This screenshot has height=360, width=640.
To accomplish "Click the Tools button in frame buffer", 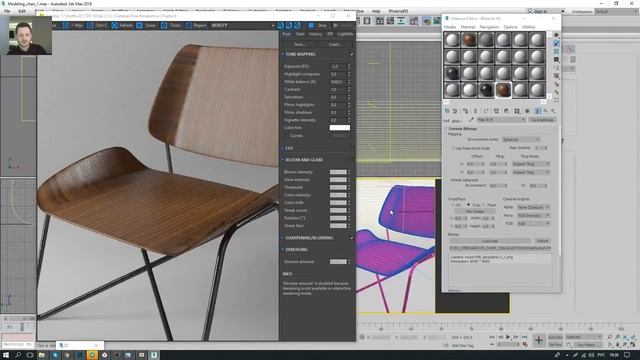I will (x=171, y=25).
